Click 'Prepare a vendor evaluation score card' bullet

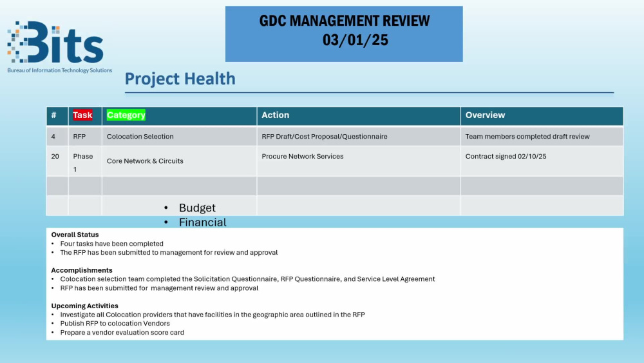(122, 333)
